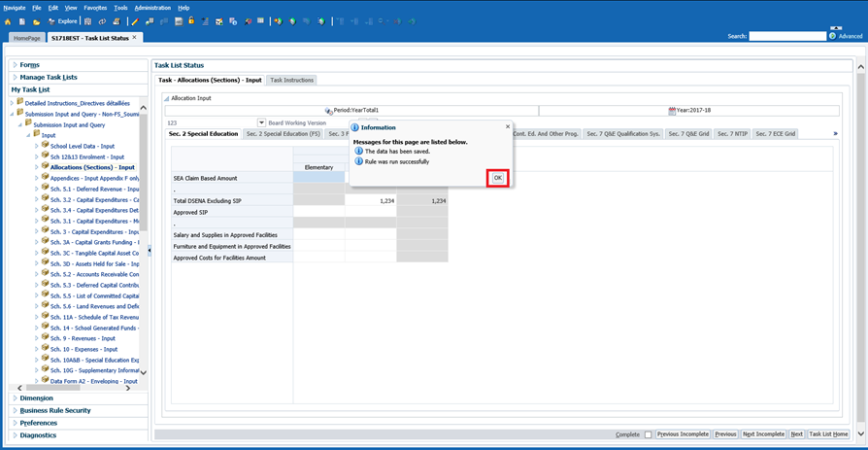Click the Next Incomplete button
Screen dimensions: 868x450
[x=763, y=434]
